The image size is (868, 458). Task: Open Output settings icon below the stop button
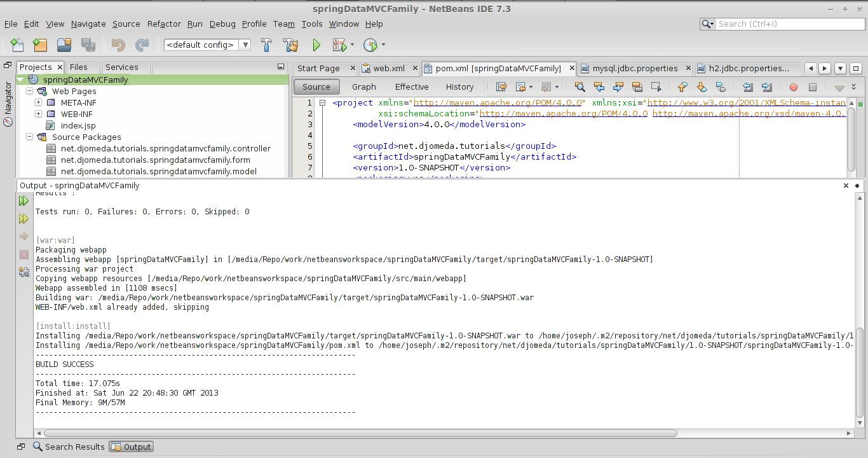click(x=24, y=272)
